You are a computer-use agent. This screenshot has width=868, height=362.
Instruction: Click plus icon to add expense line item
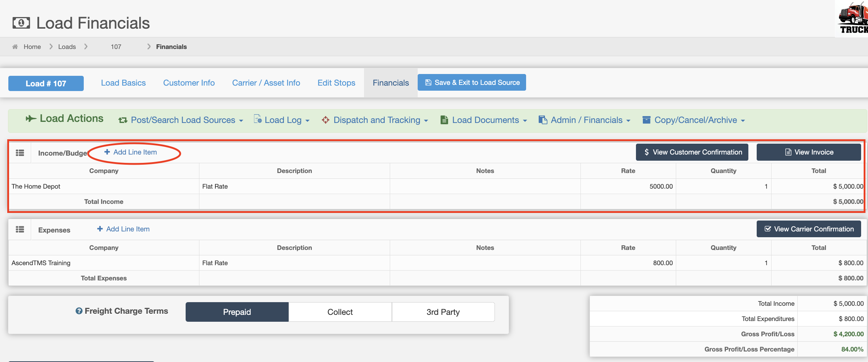[x=100, y=229]
